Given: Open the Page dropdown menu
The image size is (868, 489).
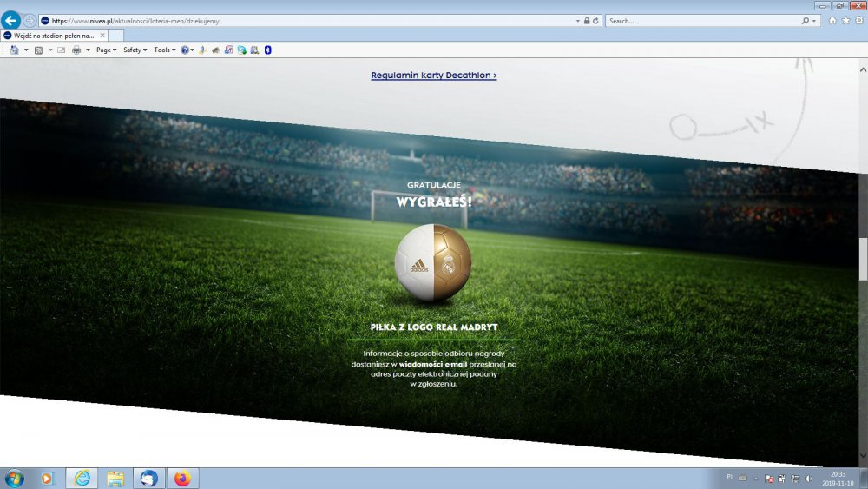Looking at the screenshot, I should click(x=106, y=50).
